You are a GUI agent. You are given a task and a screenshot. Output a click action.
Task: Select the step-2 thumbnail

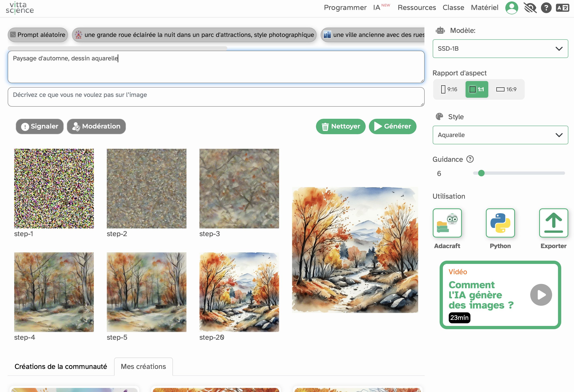coord(147,189)
